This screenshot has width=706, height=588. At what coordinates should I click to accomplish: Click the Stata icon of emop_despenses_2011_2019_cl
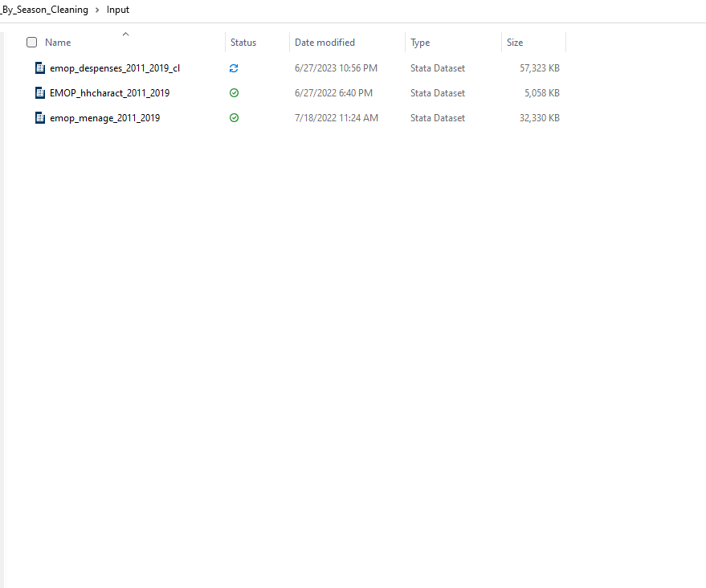click(x=40, y=68)
